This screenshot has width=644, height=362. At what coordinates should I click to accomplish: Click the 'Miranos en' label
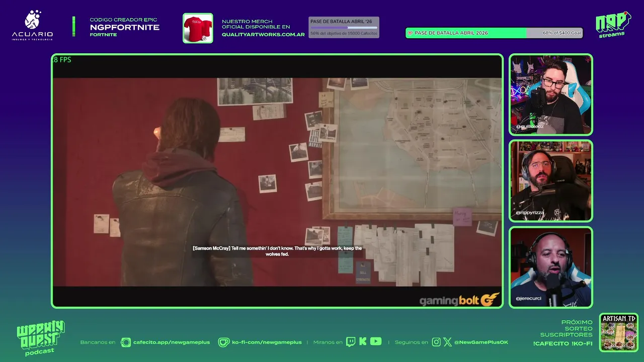click(x=328, y=342)
